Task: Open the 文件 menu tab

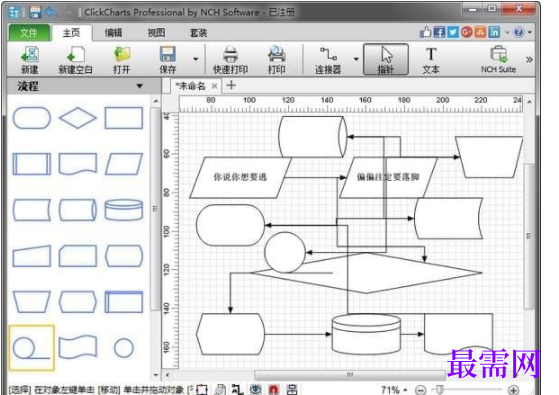Action: click(29, 33)
